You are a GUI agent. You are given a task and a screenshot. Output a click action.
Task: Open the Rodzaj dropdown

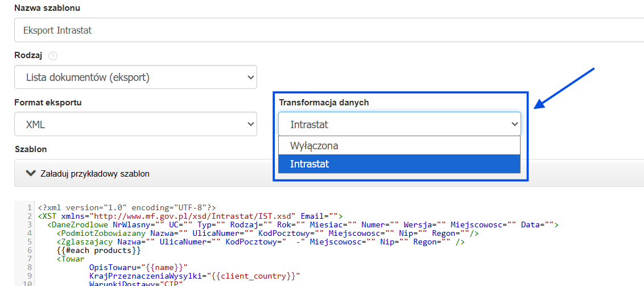pos(135,76)
